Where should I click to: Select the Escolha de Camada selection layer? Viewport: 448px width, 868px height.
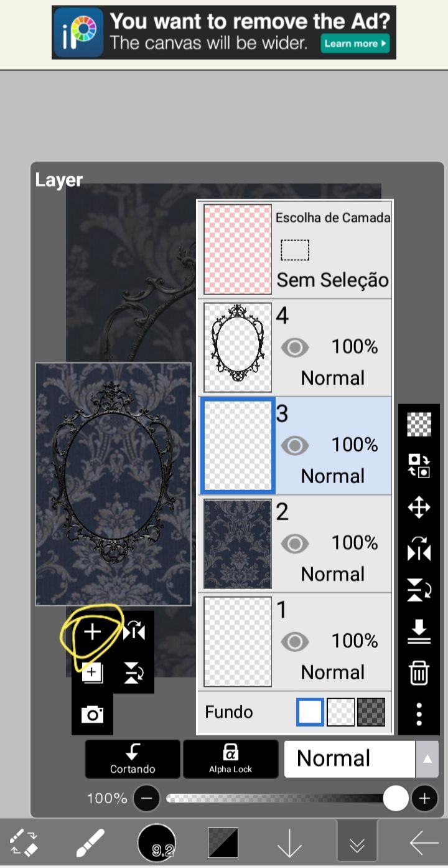click(x=296, y=250)
